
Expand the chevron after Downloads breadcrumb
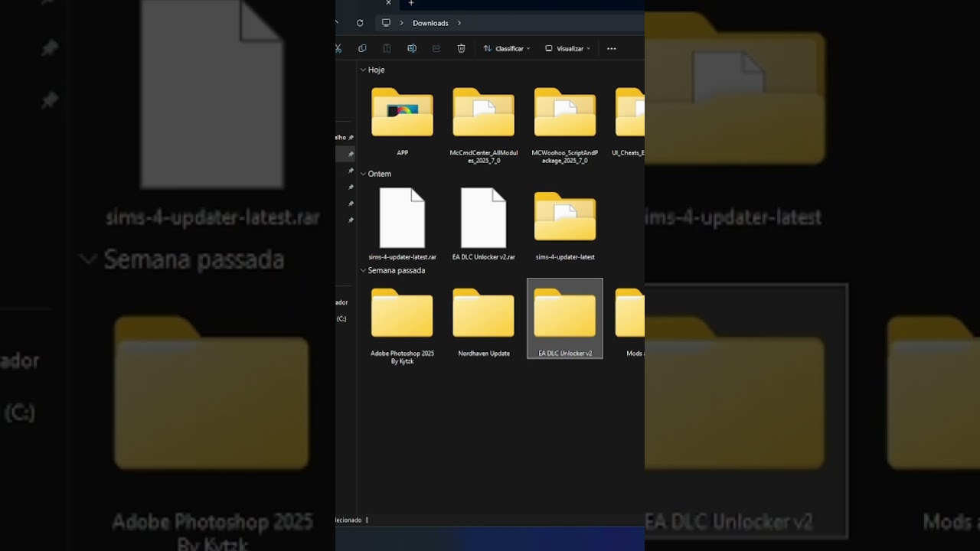[459, 23]
